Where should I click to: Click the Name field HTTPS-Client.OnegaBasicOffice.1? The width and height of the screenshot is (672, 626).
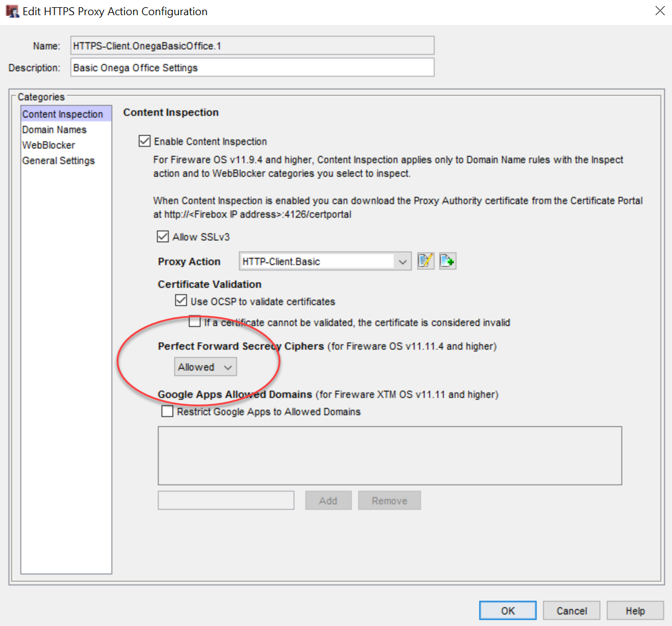coord(253,46)
